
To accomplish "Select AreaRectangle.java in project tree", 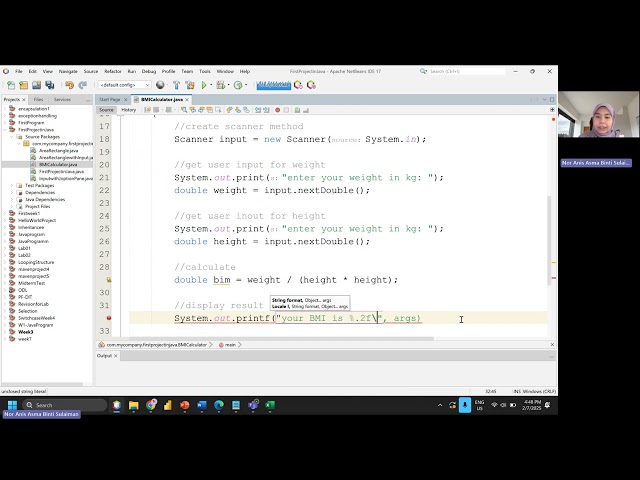I will (58, 151).
